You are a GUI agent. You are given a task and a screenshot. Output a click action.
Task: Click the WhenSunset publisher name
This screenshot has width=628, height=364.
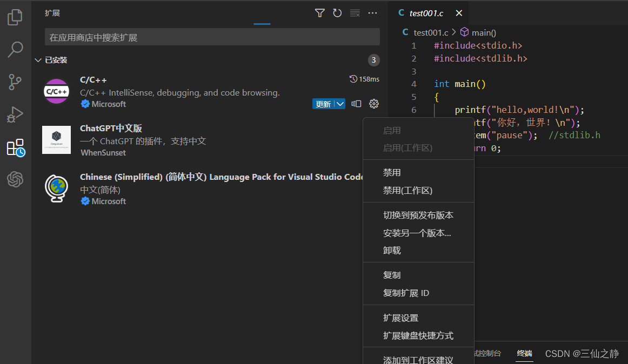pyautogui.click(x=103, y=153)
